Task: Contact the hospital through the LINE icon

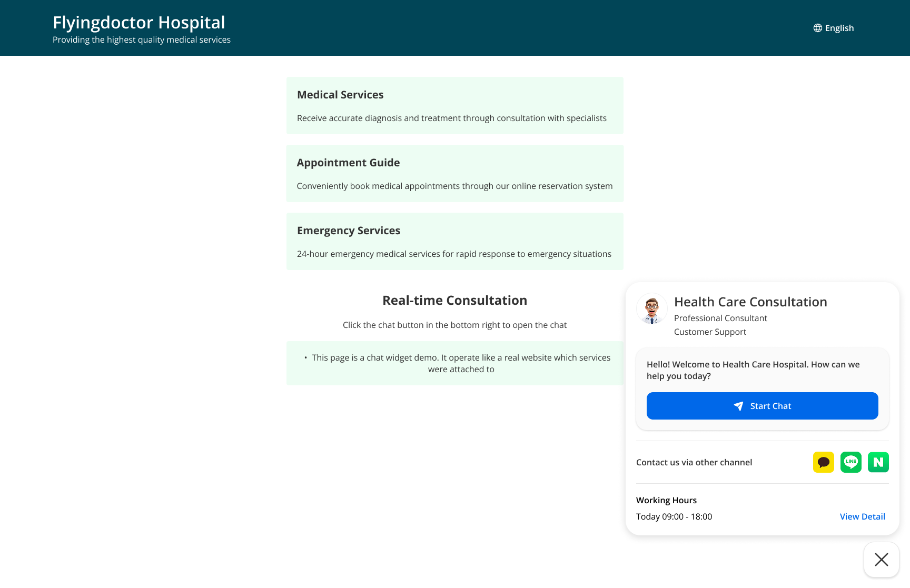Action: point(850,462)
